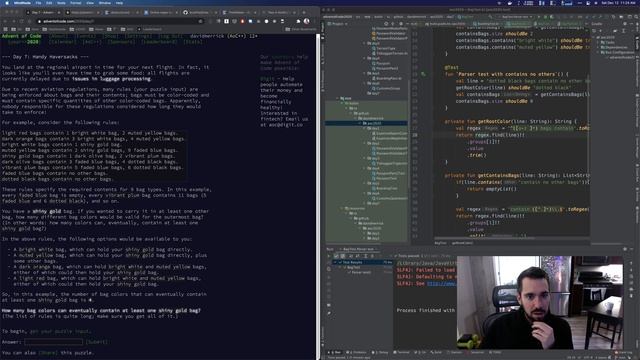Image resolution: width=640 pixels, height=360 pixels.
Task: Toggle show passed tests in Run panel
Action: 336,256
